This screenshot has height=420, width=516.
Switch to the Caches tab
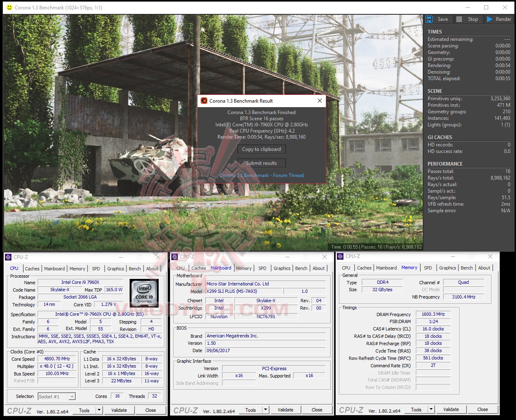click(32, 268)
